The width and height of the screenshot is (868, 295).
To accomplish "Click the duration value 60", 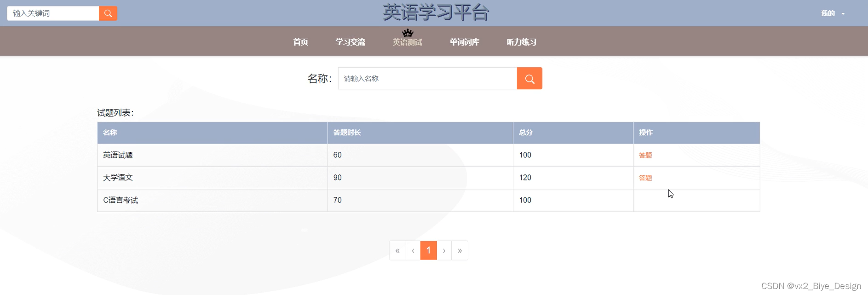I will tap(338, 155).
